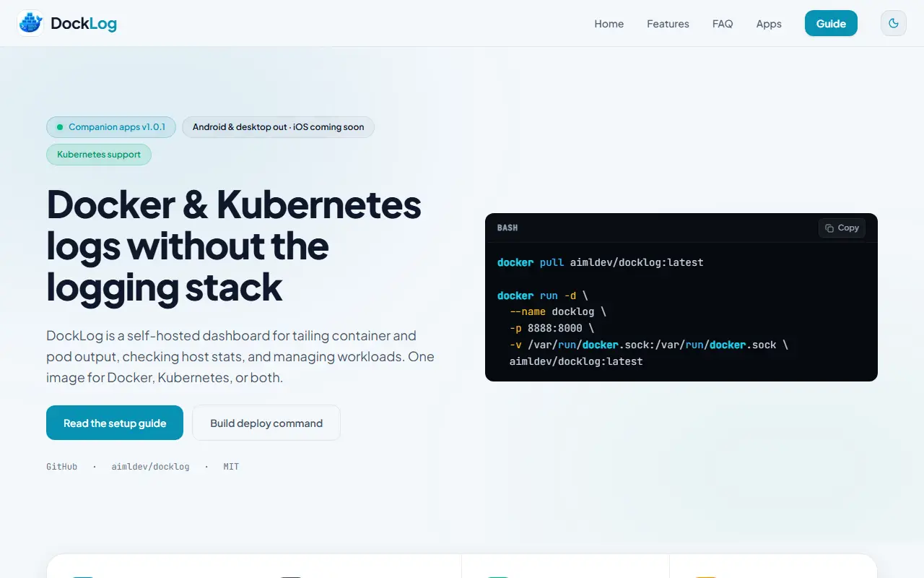Open the Build deploy command button
Screen dimensions: 924x578
pyautogui.click(x=266, y=423)
